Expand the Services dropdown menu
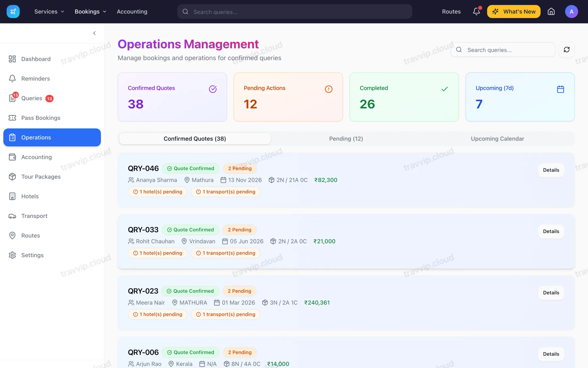Viewport: 588px width, 368px height. [49, 11]
